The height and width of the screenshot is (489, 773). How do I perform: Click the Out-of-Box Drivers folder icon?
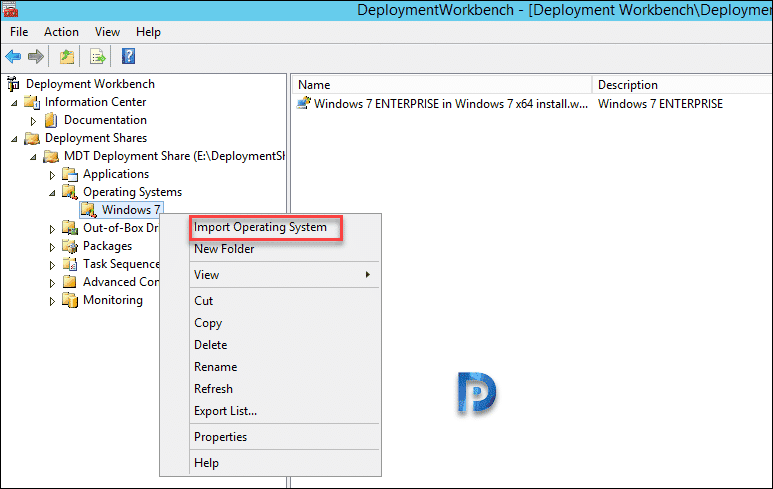coord(70,228)
